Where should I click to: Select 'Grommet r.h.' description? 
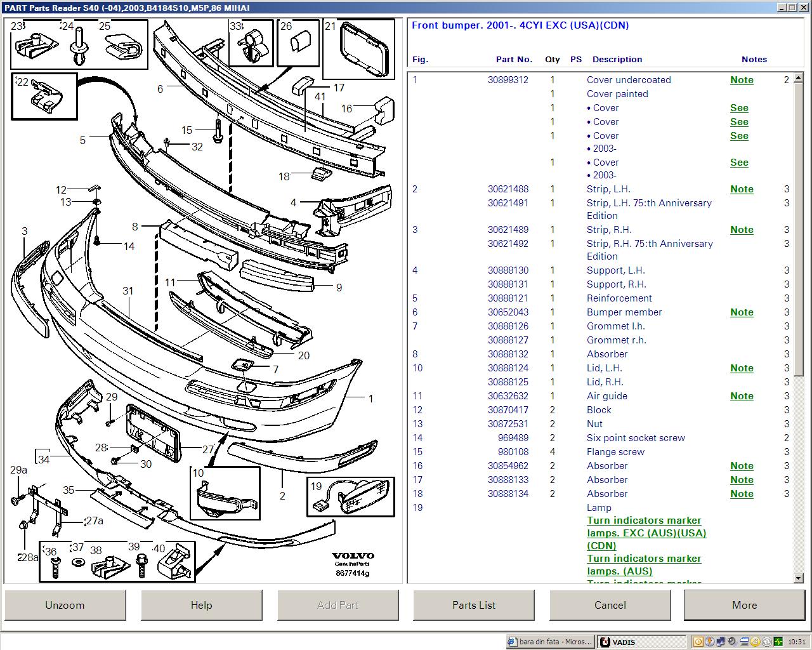pyautogui.click(x=617, y=340)
